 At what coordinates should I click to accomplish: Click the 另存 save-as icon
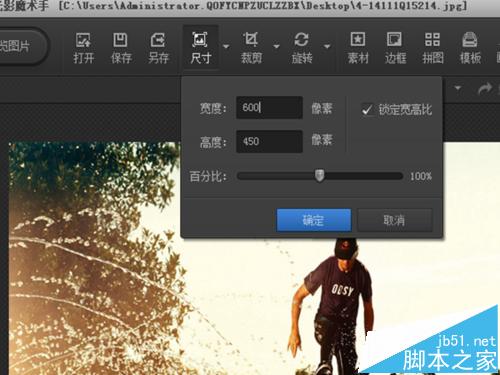[x=158, y=48]
